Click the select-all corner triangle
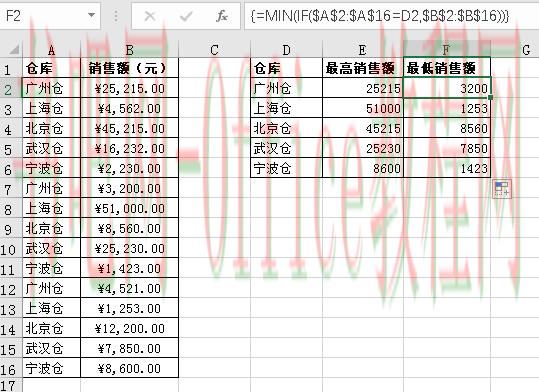Screen dimensions: 539x392 [14, 50]
